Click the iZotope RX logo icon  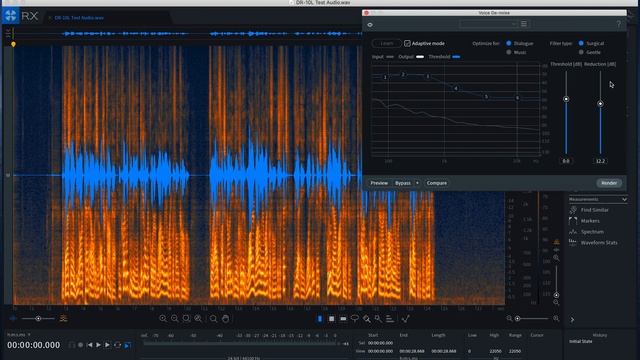pos(11,16)
